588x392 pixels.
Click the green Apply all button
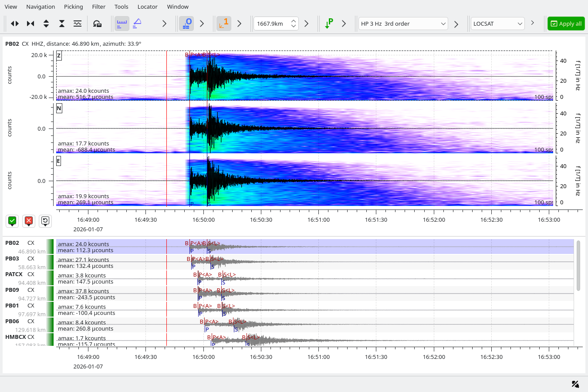coord(566,24)
